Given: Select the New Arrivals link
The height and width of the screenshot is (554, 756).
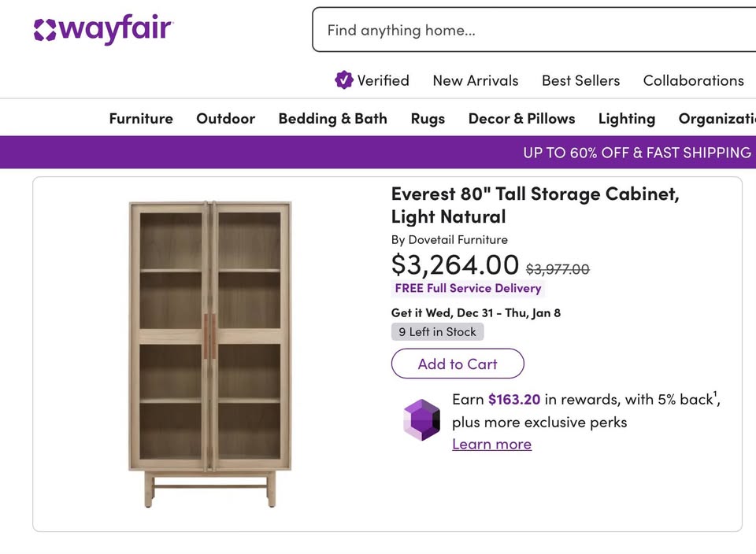Looking at the screenshot, I should pyautogui.click(x=475, y=80).
